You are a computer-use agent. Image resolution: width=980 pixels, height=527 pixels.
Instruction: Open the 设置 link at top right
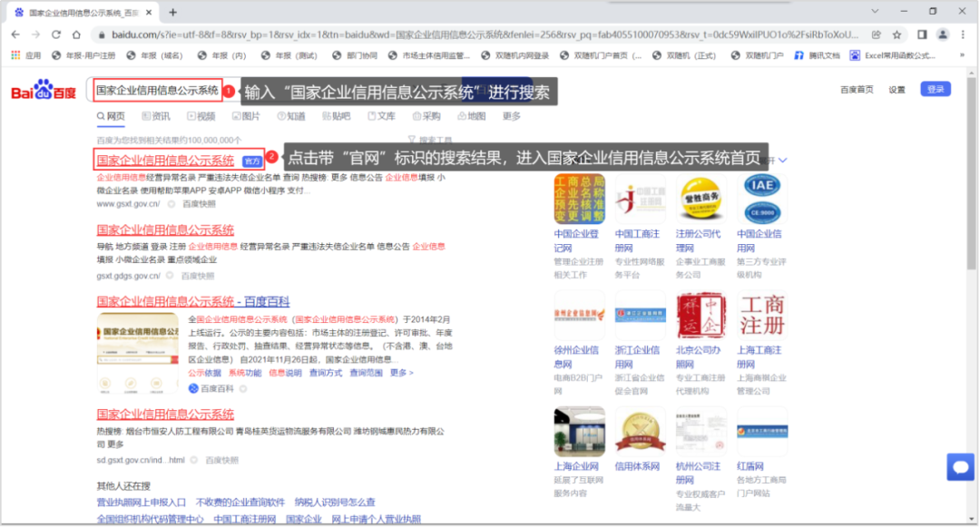(x=897, y=90)
